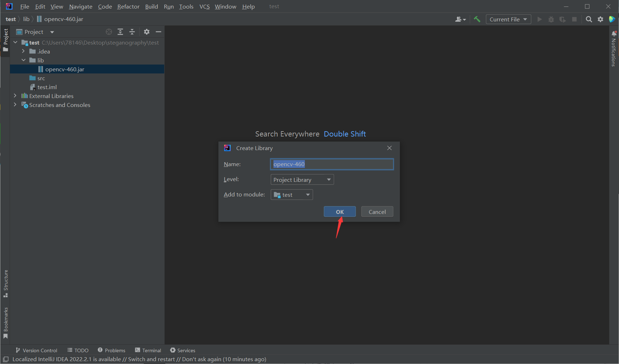
Task: Open Search Everywhere magnifier icon
Action: tap(589, 19)
